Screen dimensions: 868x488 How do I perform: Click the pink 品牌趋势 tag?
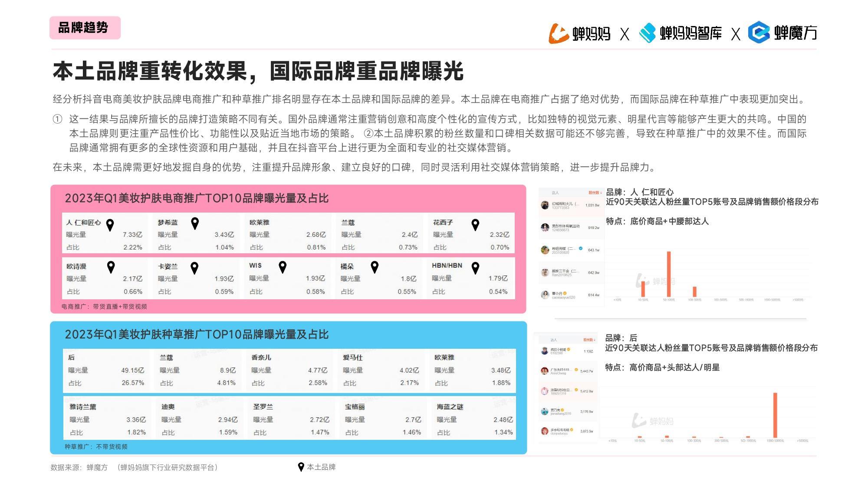point(85,28)
